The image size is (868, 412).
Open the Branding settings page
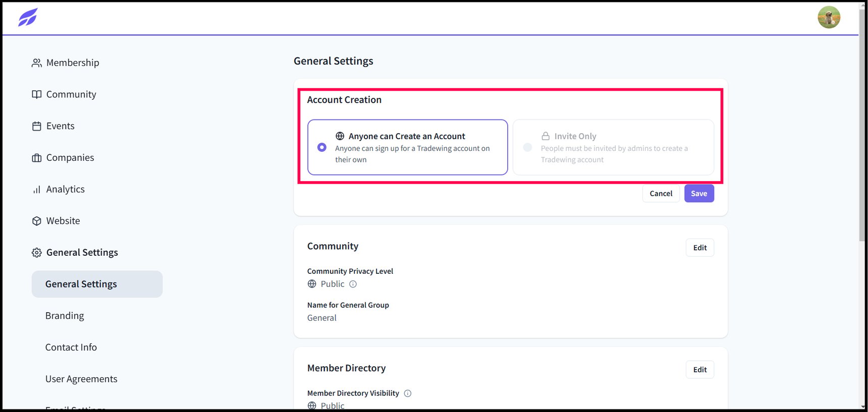(x=65, y=316)
